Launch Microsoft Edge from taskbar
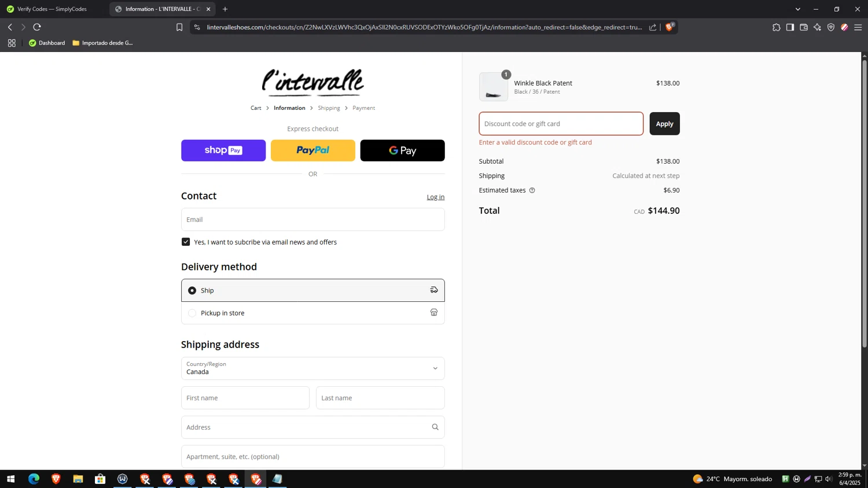Screen dimensions: 868x488 tap(34, 479)
